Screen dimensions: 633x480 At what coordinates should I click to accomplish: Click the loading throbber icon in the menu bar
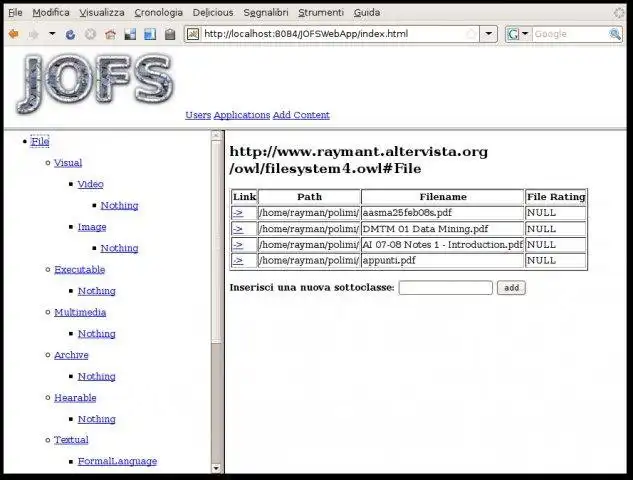coord(619,13)
